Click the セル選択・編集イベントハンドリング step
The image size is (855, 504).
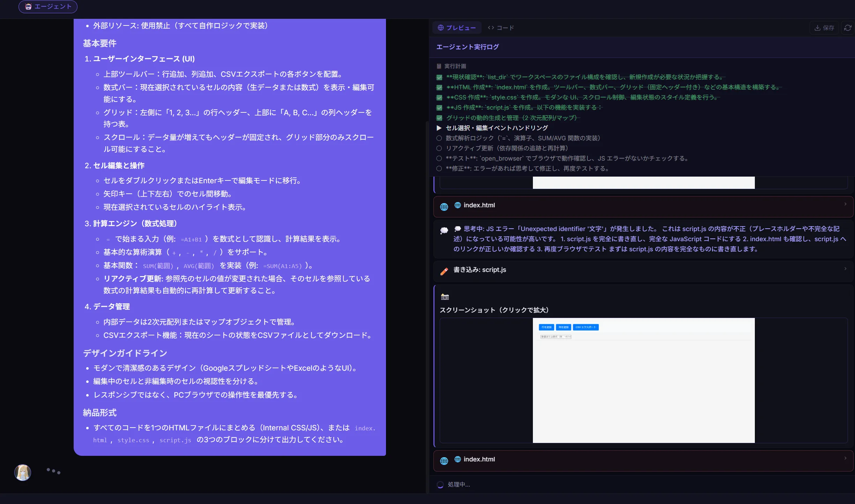coord(497,128)
